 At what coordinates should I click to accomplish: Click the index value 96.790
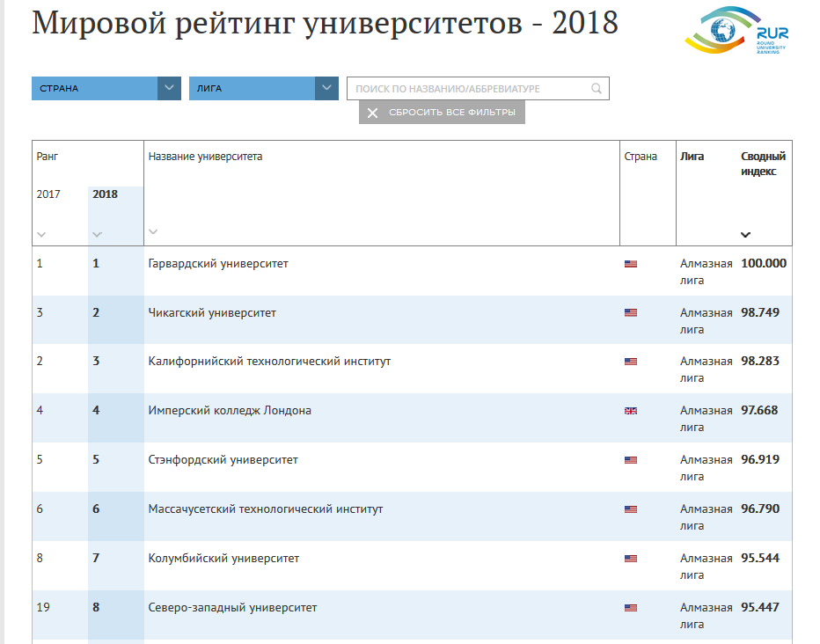click(x=760, y=509)
